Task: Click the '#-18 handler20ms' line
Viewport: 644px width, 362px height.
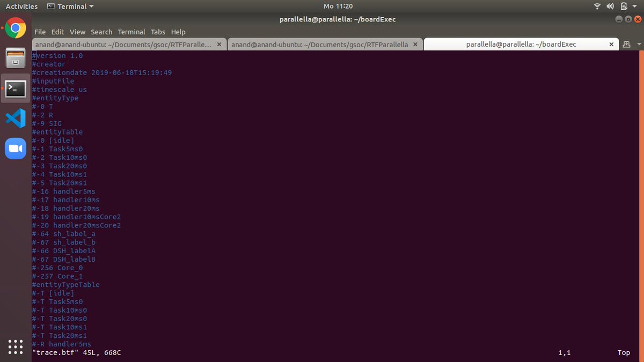Action: tap(66, 209)
